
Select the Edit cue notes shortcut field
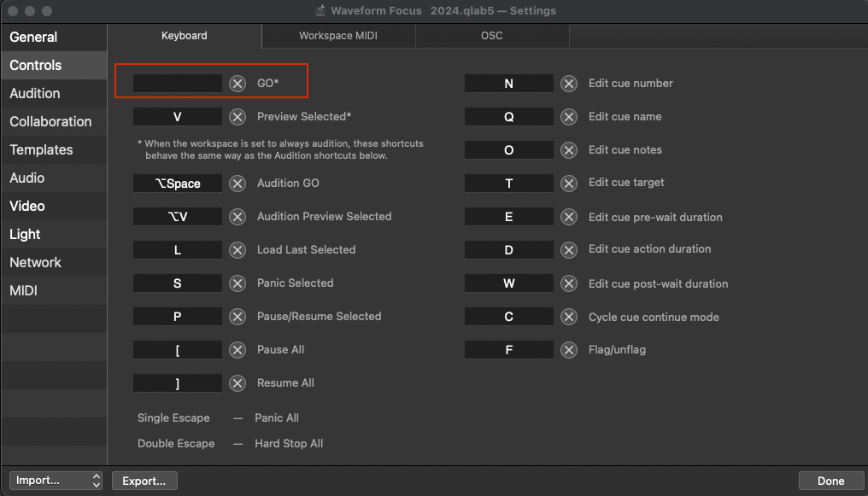click(x=509, y=150)
